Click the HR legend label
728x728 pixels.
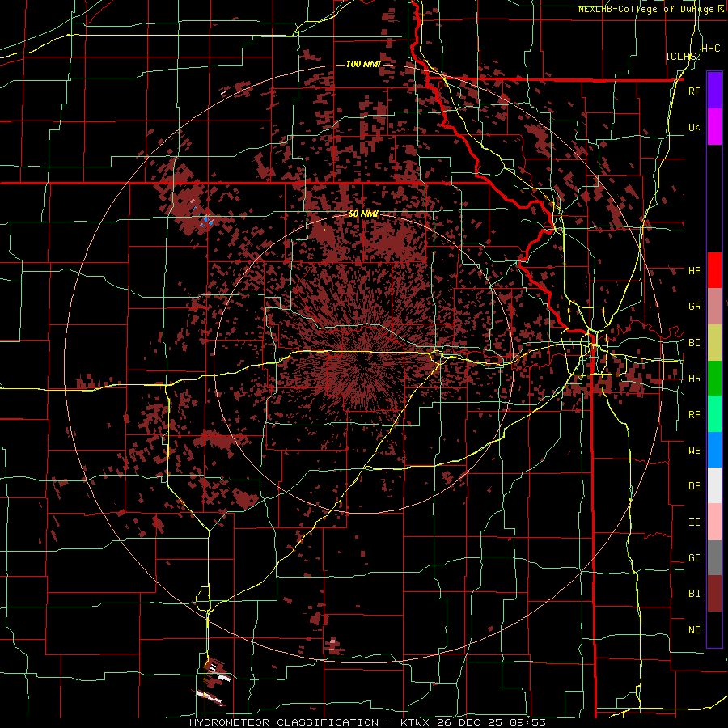point(694,379)
